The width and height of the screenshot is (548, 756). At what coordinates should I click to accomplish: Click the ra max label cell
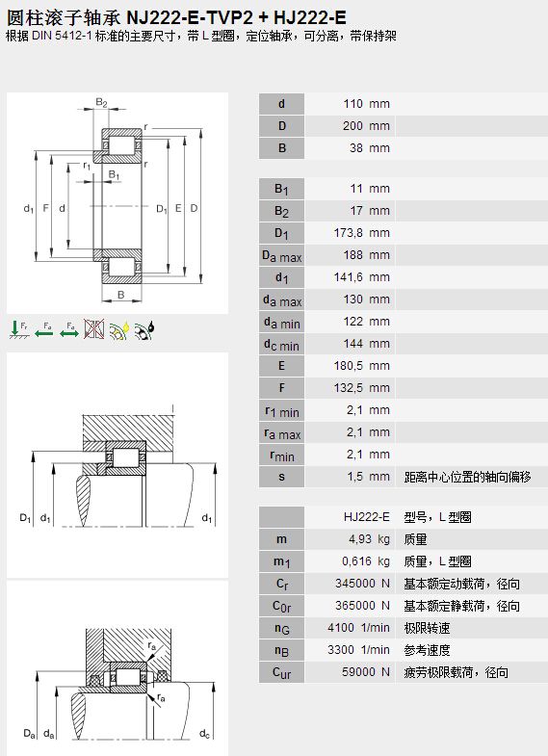point(281,432)
